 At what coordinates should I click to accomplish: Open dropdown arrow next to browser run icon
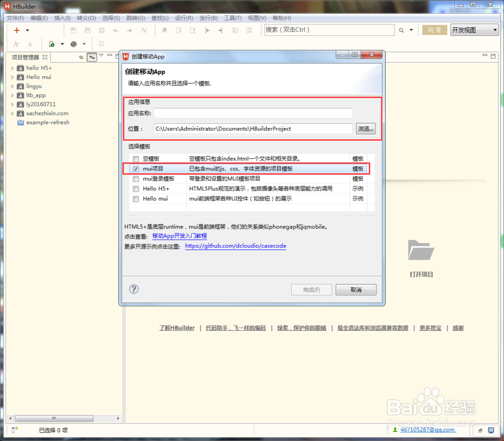[x=84, y=44]
